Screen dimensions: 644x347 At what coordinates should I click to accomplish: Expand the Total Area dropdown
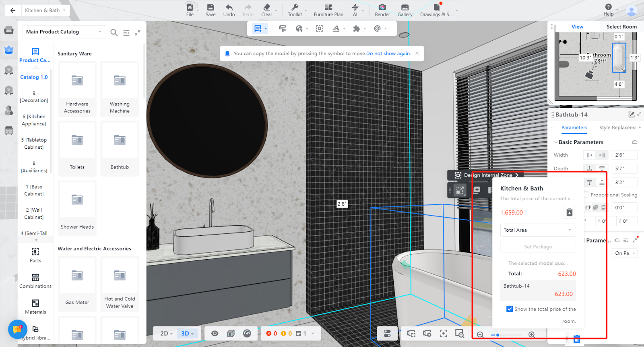point(538,230)
